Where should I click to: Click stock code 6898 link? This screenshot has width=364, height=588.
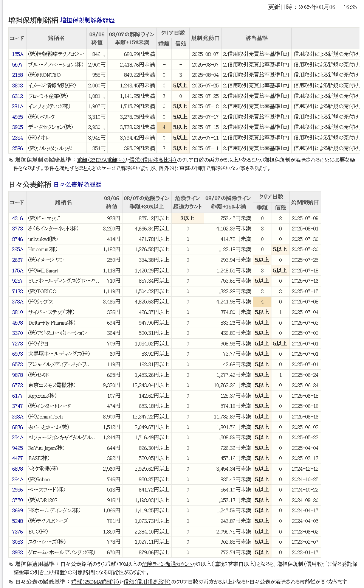pos(17,469)
